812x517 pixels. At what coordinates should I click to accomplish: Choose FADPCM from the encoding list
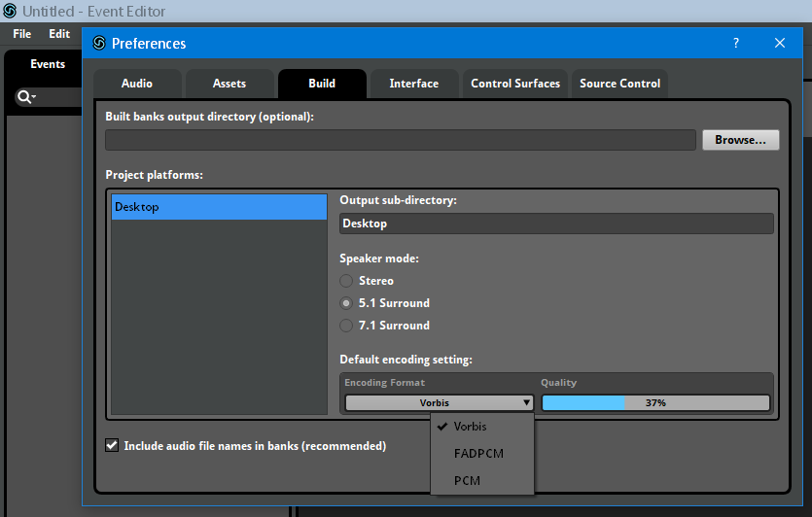[478, 454]
